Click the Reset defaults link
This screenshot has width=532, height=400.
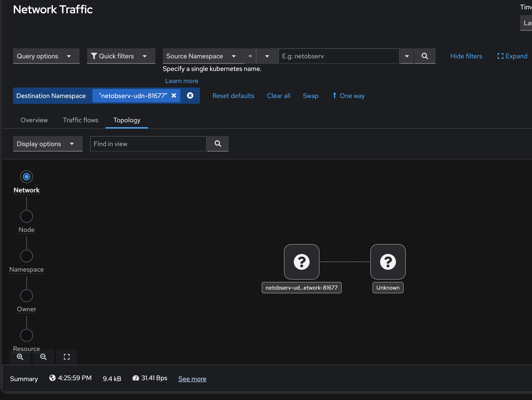(233, 96)
